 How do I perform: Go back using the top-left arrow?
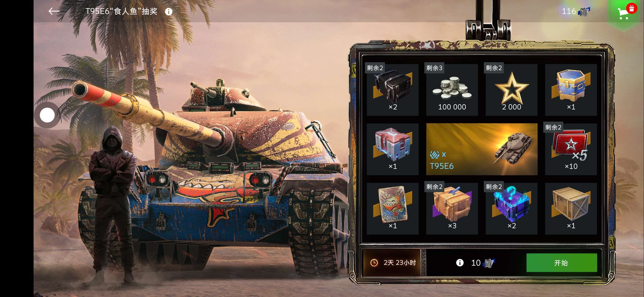(x=54, y=11)
